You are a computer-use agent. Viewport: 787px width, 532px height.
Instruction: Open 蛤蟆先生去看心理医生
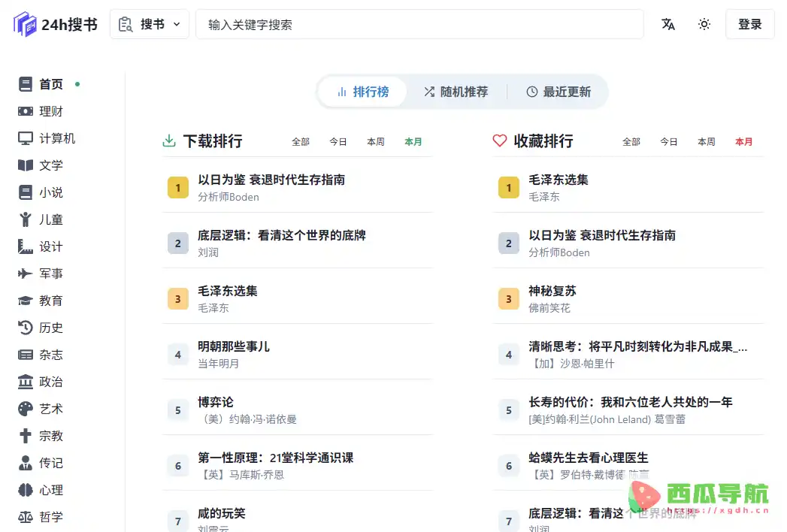click(x=589, y=458)
